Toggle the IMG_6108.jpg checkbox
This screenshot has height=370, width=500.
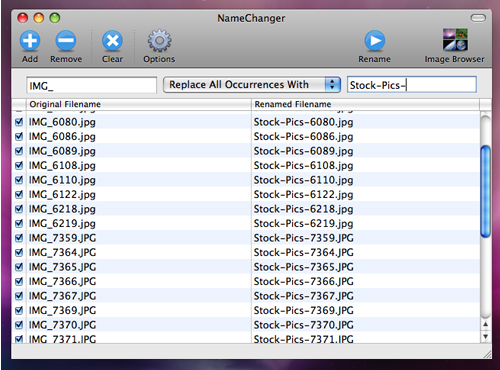[19, 165]
